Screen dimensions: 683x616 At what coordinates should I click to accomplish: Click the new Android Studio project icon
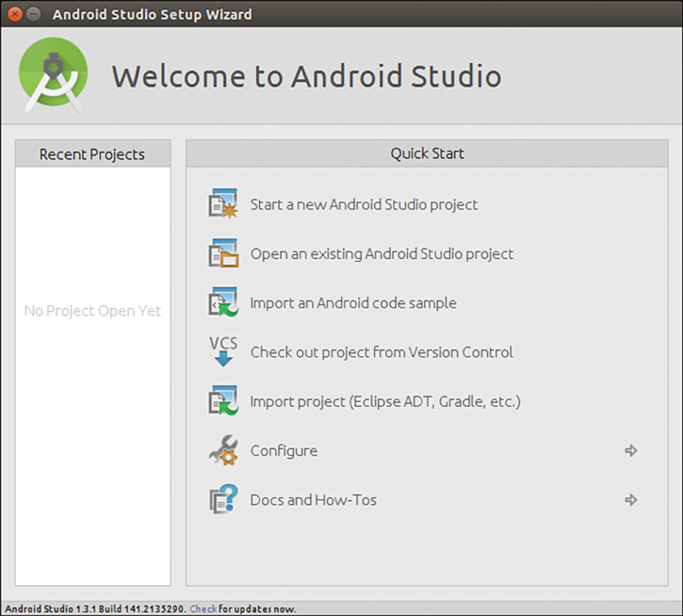click(x=223, y=203)
